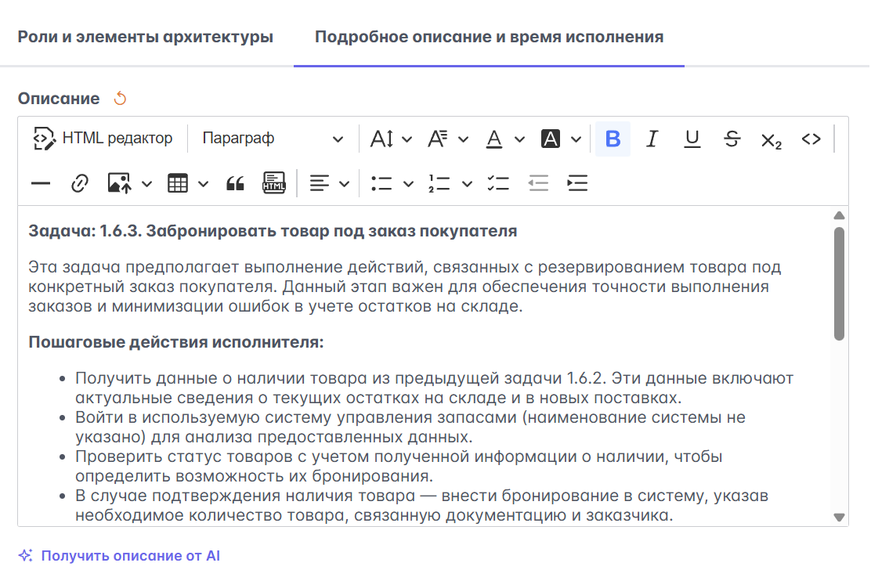Click the HTML embed icon

274,183
